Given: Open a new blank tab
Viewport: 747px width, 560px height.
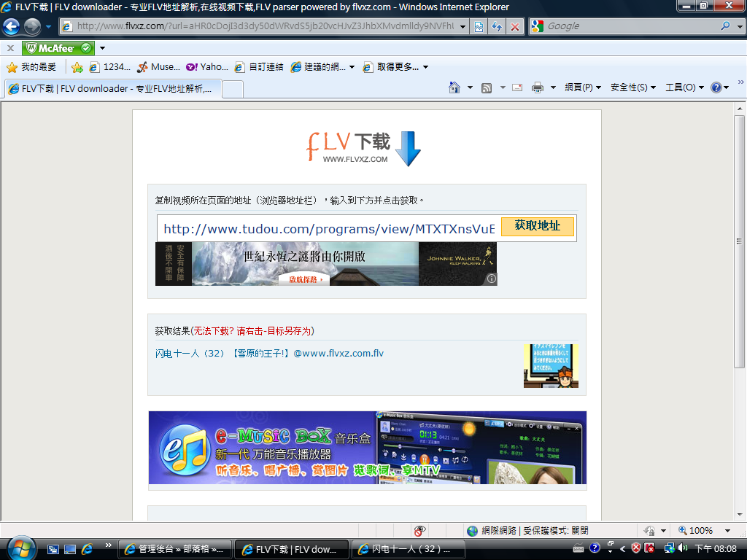Looking at the screenshot, I should tap(233, 89).
